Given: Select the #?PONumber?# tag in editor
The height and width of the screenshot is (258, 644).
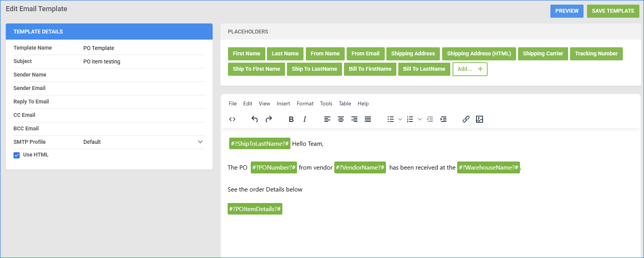Looking at the screenshot, I should click(274, 168).
